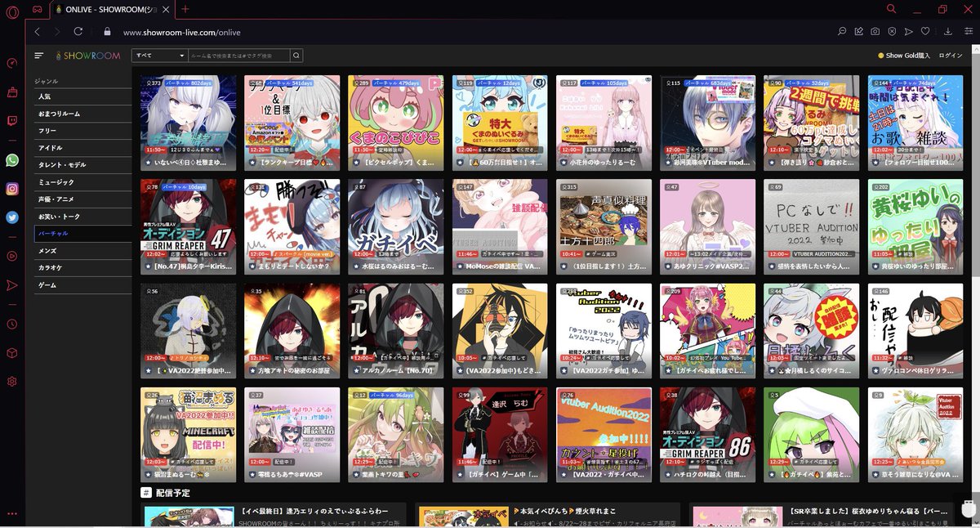Select フリー genre

click(x=82, y=131)
